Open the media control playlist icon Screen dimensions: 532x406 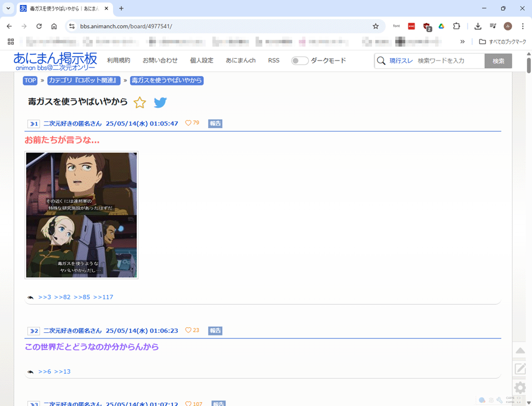click(x=493, y=26)
